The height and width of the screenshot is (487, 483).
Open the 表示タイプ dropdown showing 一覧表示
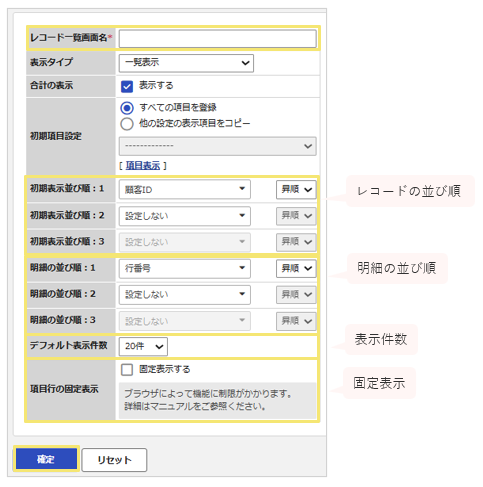pos(186,63)
